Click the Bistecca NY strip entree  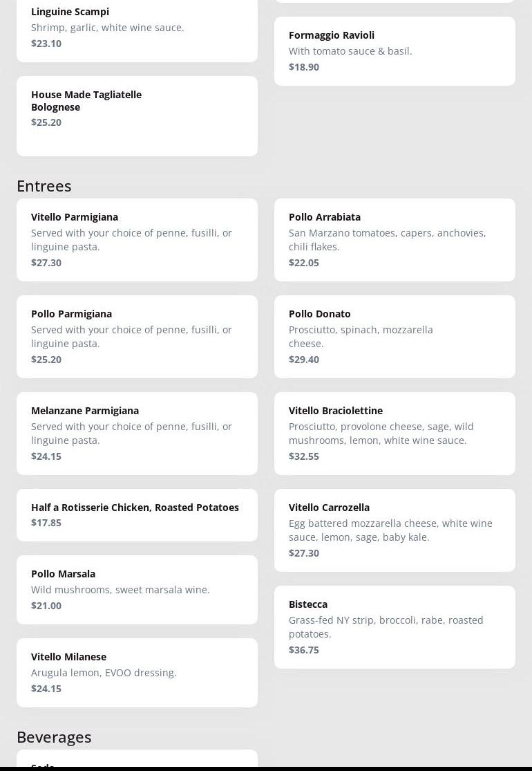click(x=395, y=627)
